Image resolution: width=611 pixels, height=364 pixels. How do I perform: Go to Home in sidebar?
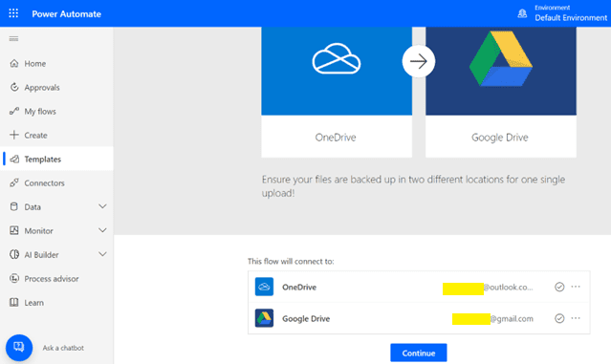click(56, 63)
